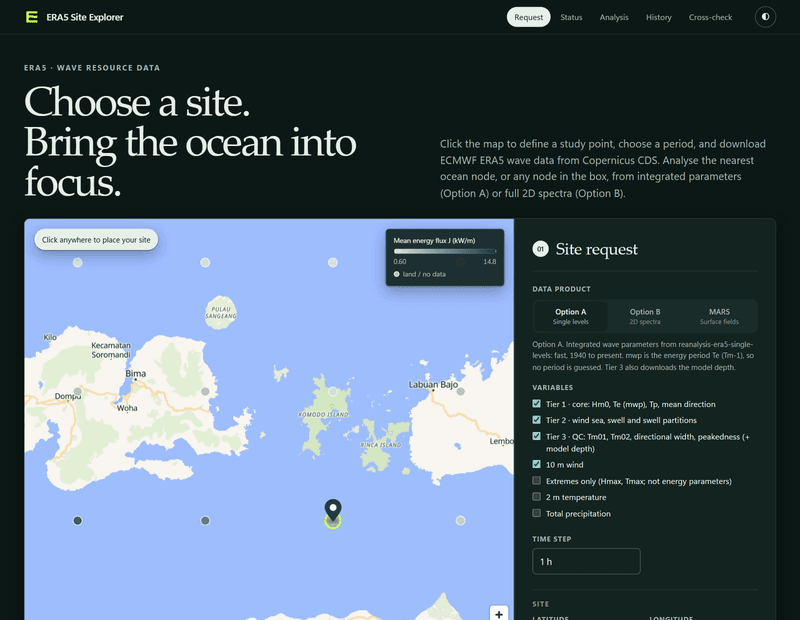The image size is (800, 620).
Task: Click the Rinca Island map label
Action: coord(381,445)
